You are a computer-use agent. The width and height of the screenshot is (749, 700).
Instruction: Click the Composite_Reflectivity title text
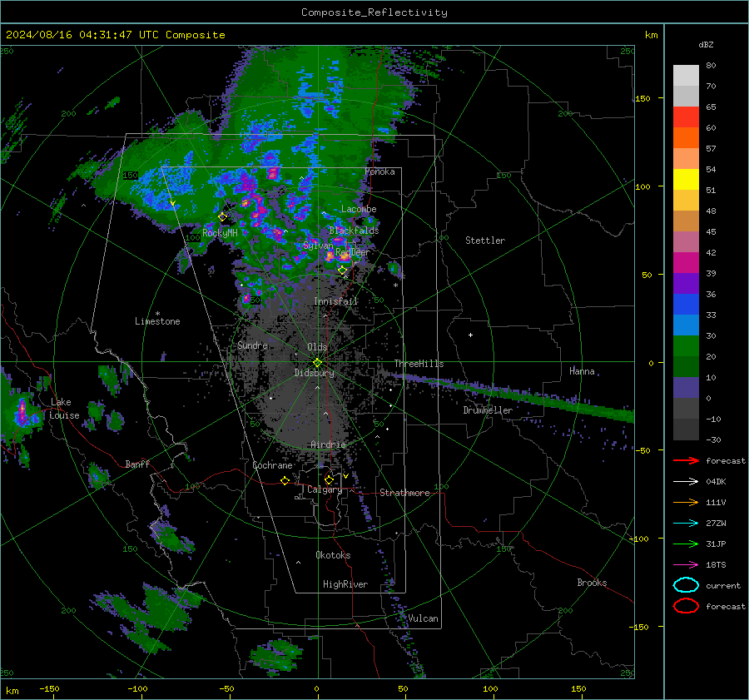pyautogui.click(x=374, y=12)
